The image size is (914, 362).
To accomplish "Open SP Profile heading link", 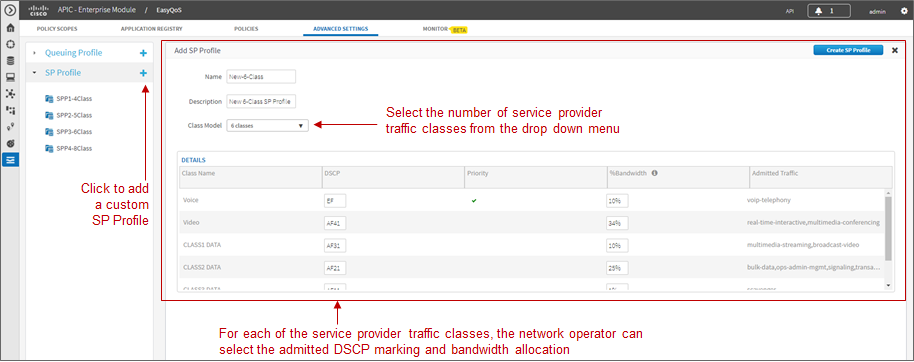I will (x=63, y=73).
